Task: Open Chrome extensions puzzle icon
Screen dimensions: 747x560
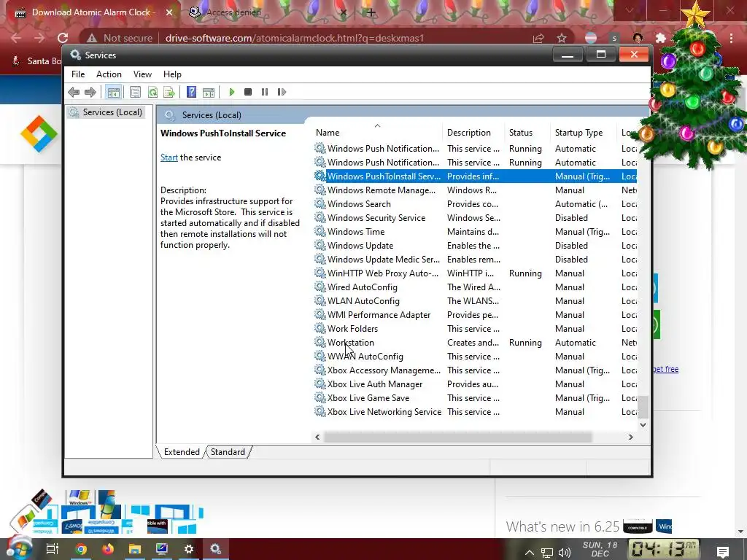Action: click(660, 38)
